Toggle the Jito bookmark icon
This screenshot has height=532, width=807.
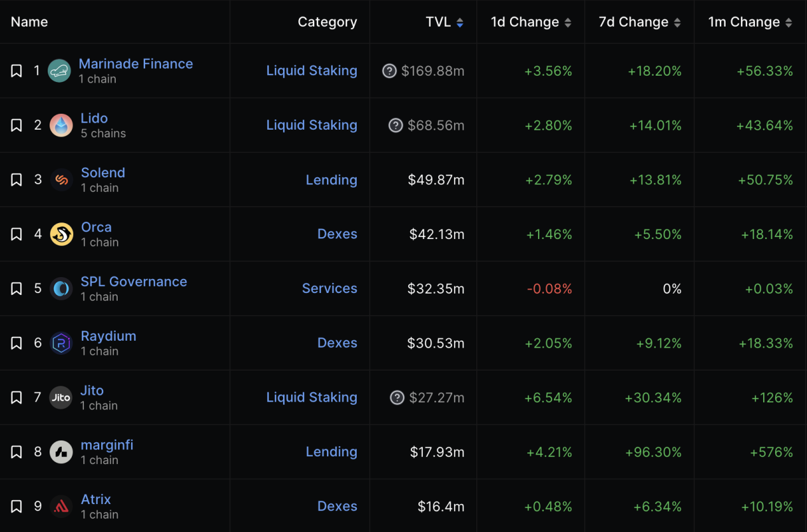click(17, 397)
